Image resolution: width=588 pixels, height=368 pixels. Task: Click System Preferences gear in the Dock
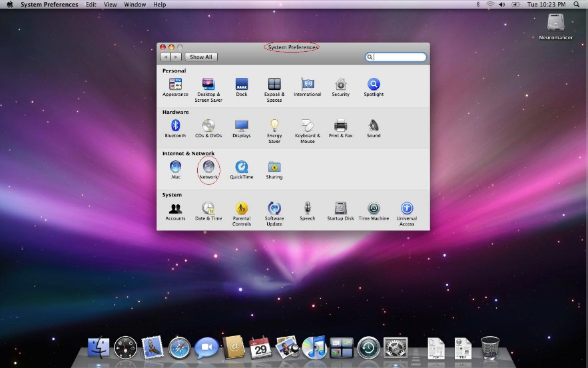point(396,348)
